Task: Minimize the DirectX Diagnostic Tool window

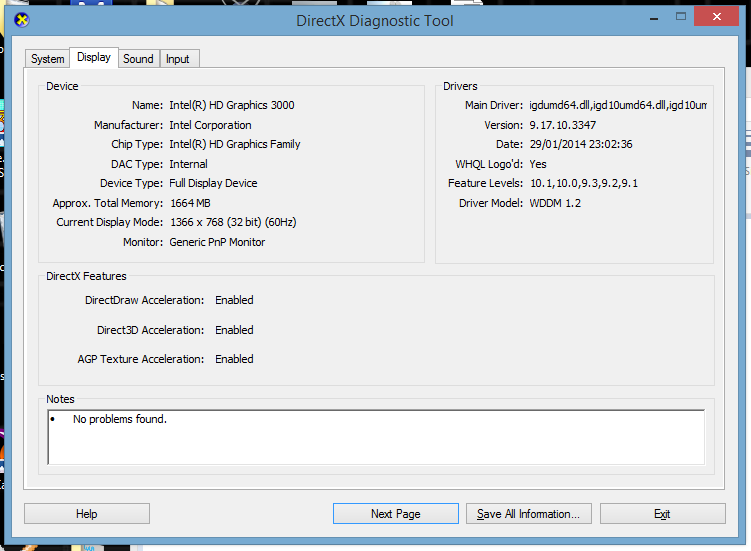Action: coord(654,17)
